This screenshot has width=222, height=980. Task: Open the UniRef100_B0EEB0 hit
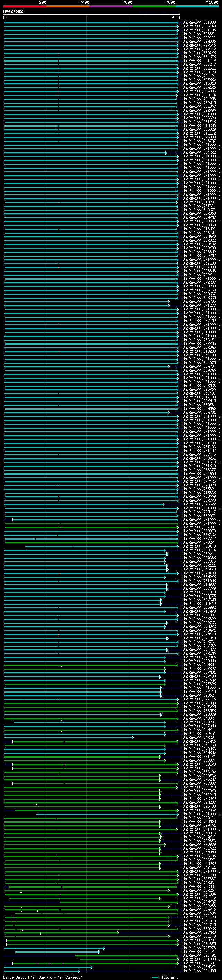pyautogui.click(x=199, y=875)
